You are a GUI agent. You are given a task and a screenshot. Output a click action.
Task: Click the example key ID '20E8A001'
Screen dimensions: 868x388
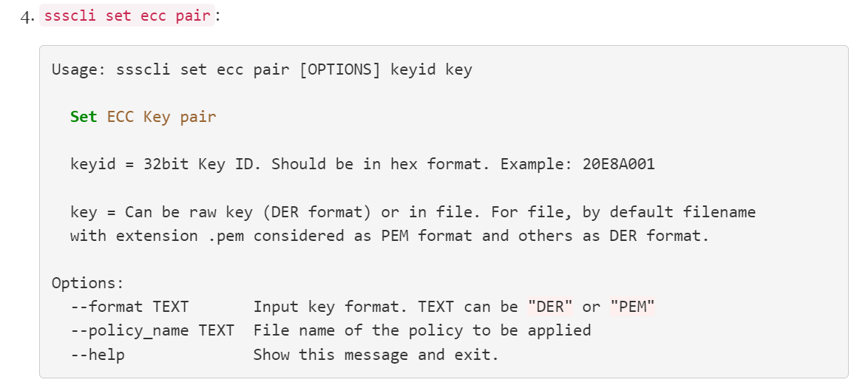(x=618, y=164)
